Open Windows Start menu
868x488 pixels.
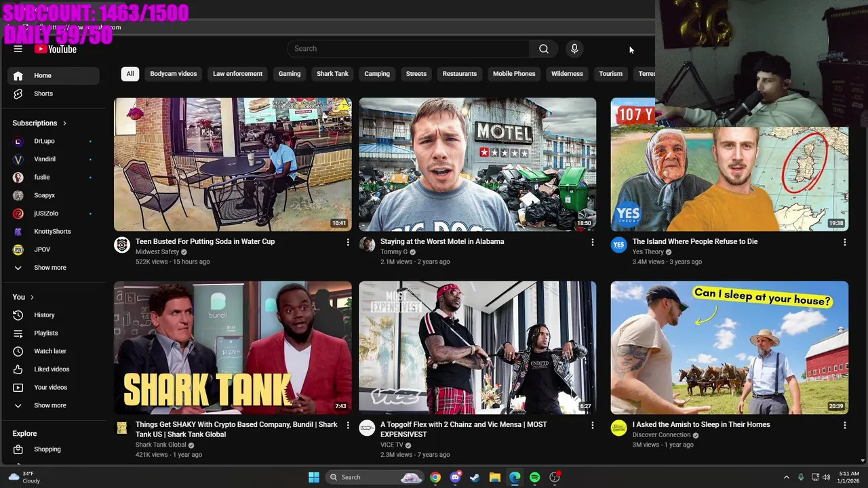click(313, 477)
